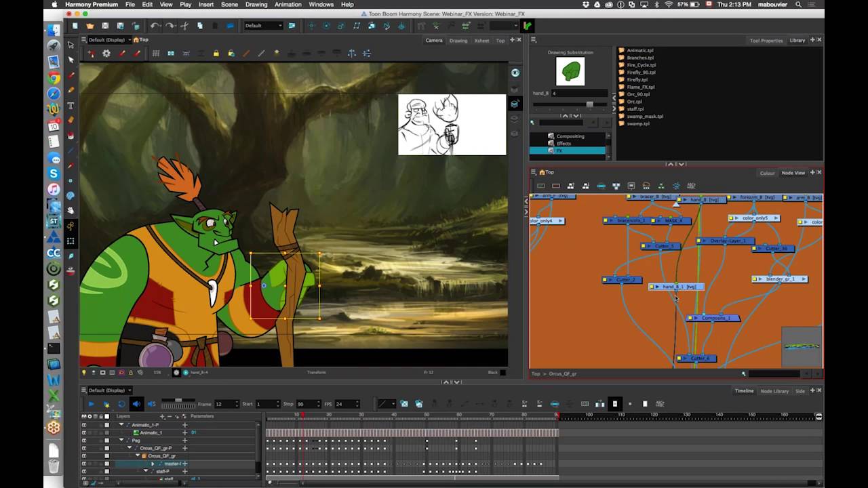This screenshot has width=868, height=488.
Task: Open Default (Display) dropdown in Timeline view
Action: click(x=110, y=390)
